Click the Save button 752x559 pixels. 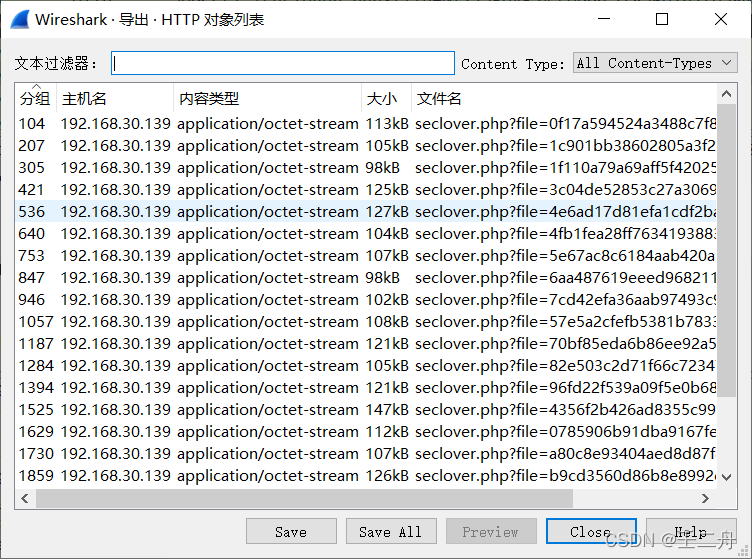click(x=291, y=532)
